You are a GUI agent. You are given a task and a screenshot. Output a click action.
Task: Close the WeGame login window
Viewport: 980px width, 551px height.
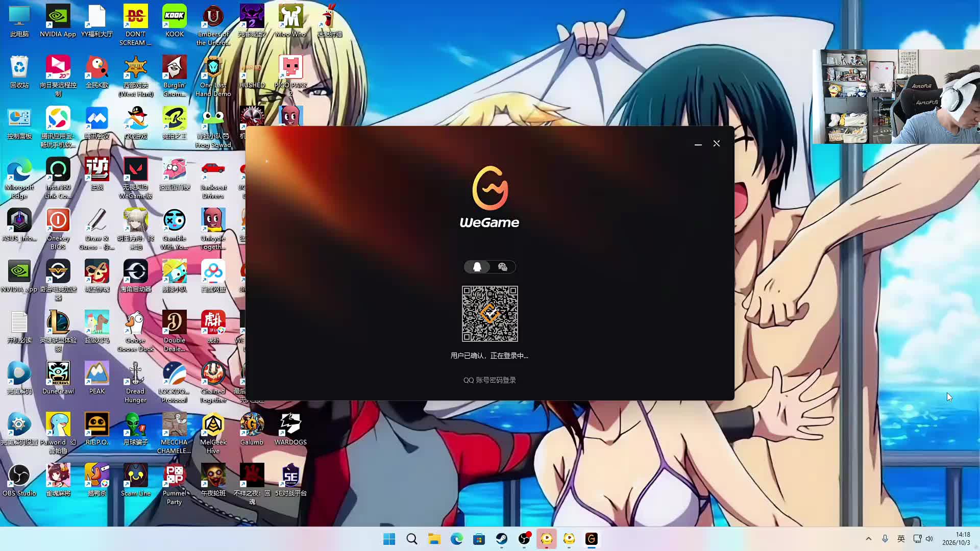[717, 144]
